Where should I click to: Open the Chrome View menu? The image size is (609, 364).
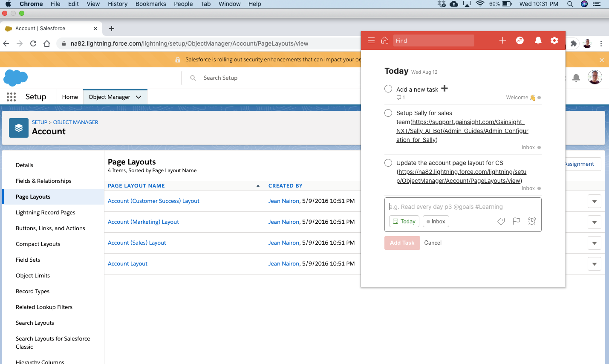tap(93, 4)
